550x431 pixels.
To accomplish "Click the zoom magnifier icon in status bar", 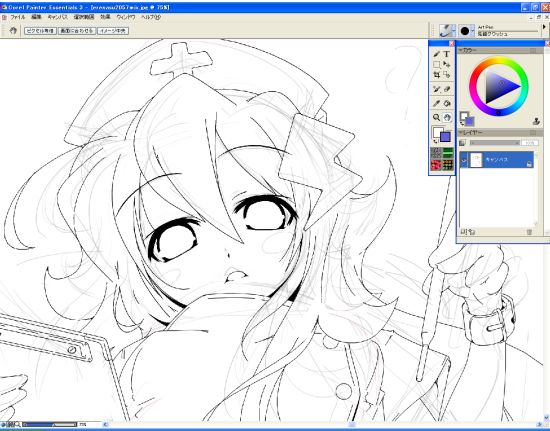I will (x=18, y=425).
